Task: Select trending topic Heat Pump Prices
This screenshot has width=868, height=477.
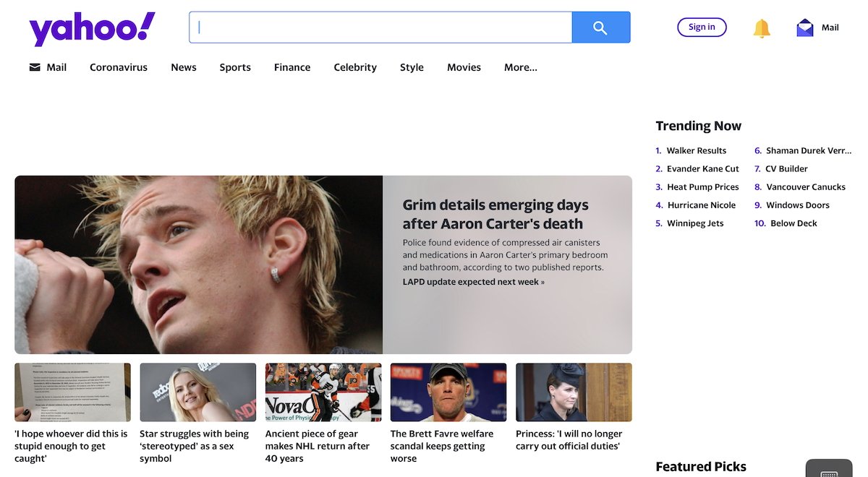Action: click(702, 186)
